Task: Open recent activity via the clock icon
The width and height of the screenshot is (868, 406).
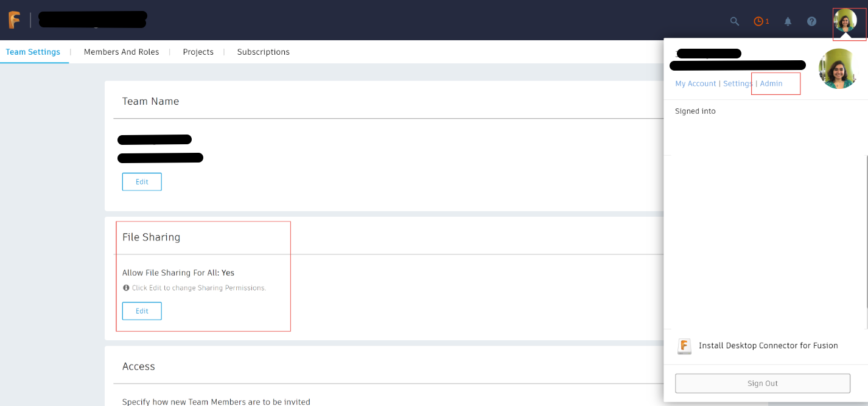Action: click(758, 21)
